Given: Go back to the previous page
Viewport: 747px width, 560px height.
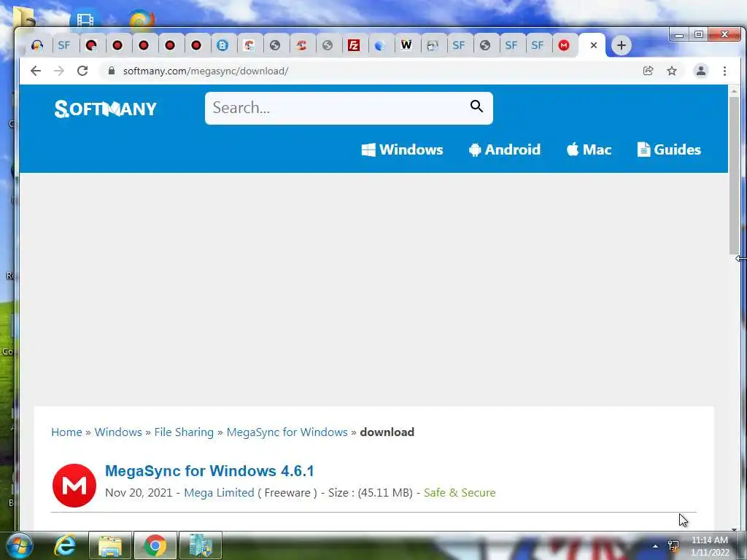Looking at the screenshot, I should tap(36, 71).
